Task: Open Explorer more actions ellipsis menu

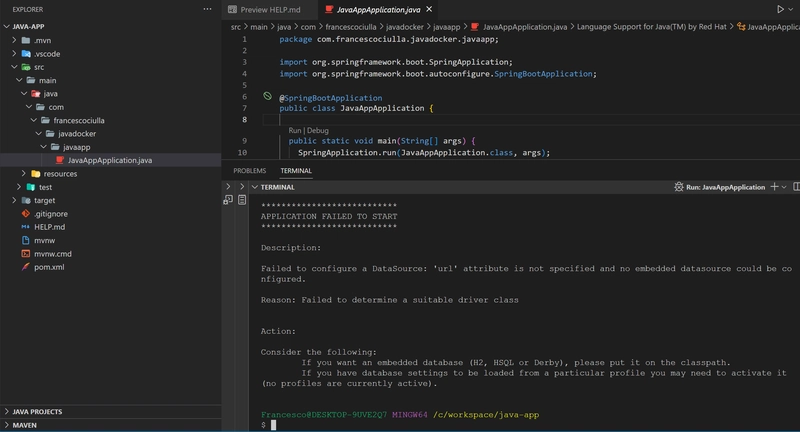Action: 207,9
